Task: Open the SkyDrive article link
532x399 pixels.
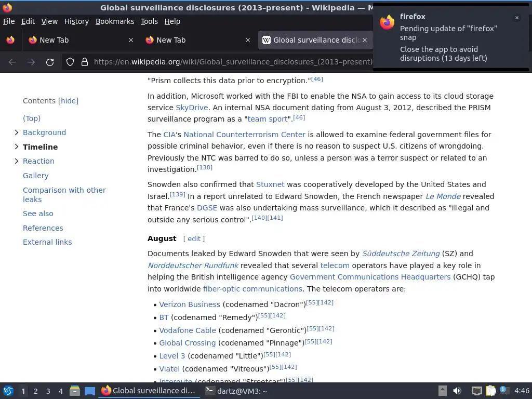Action: click(192, 108)
